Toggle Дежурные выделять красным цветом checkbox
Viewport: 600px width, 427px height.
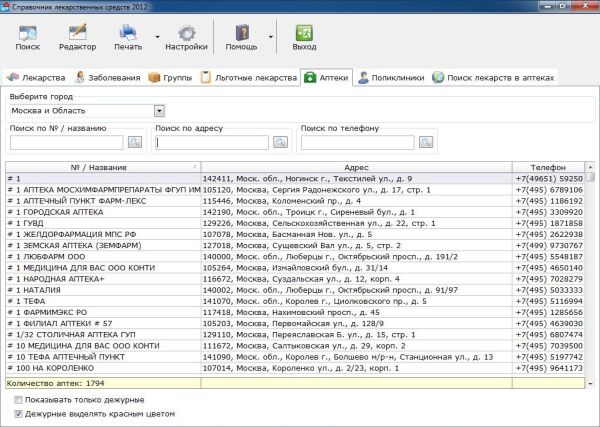[18, 414]
